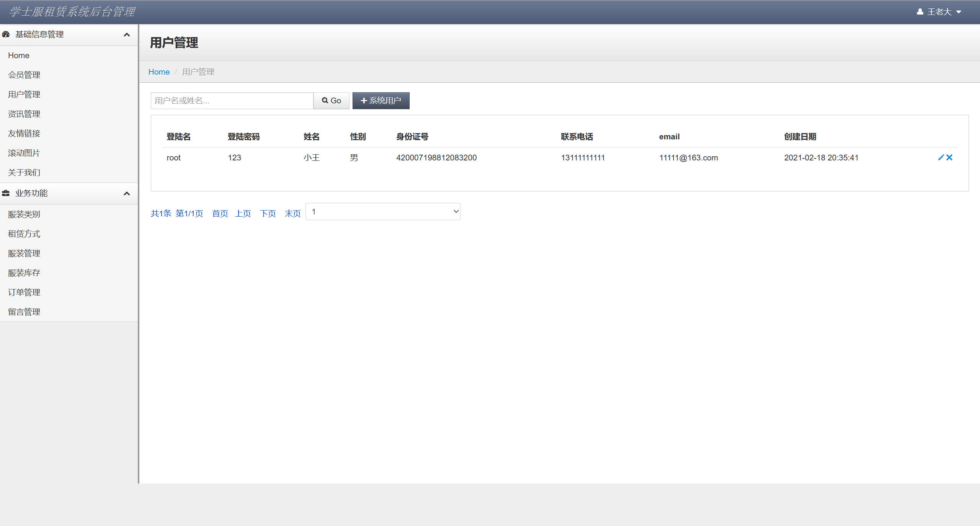Collapse the 业务功能 section chevron

click(127, 194)
